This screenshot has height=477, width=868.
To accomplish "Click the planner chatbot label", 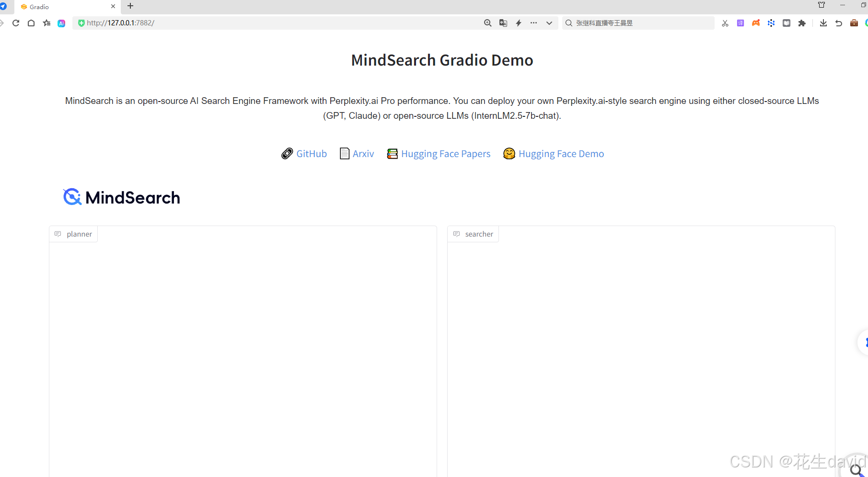I will [x=73, y=234].
